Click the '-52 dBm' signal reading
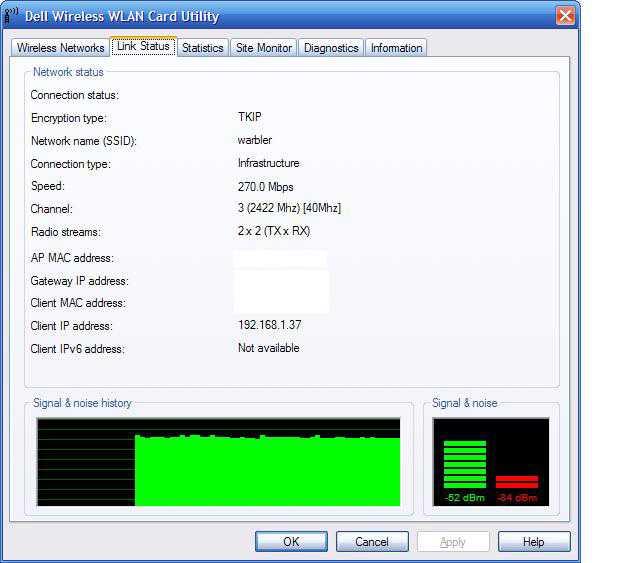640x563 pixels. click(x=465, y=498)
